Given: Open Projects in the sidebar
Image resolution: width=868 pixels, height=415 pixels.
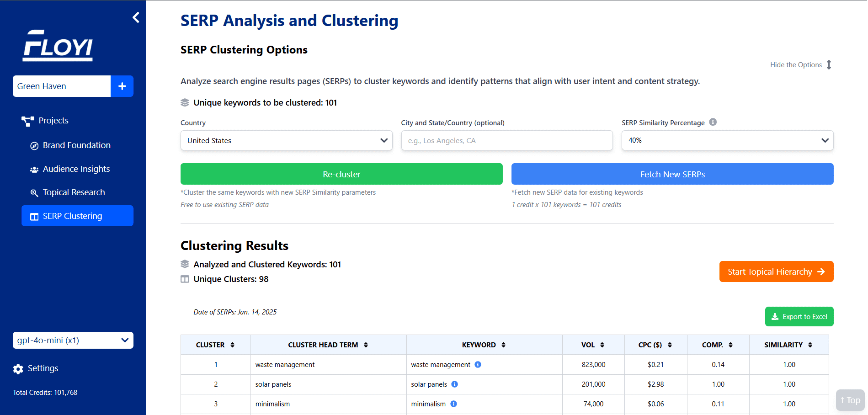Looking at the screenshot, I should (x=53, y=121).
